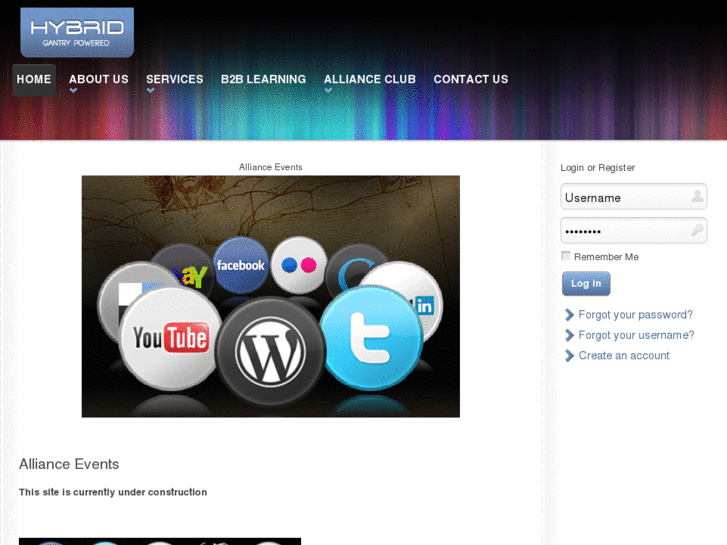Open the About Us menu
The width and height of the screenshot is (727, 545).
(x=99, y=79)
